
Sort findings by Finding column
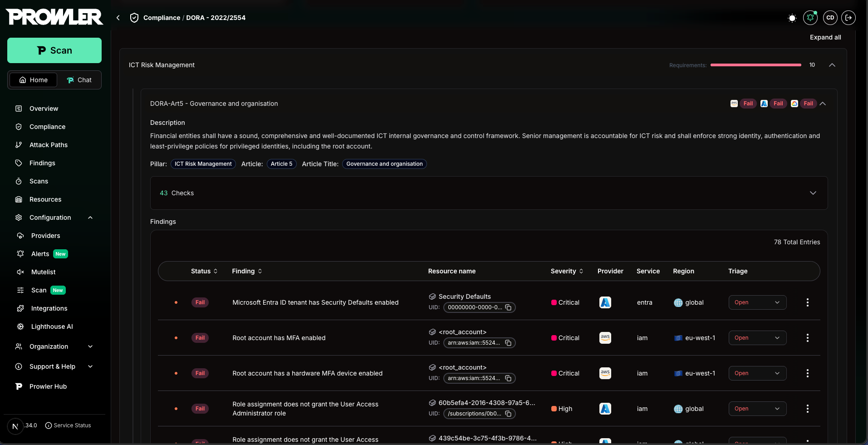coord(247,271)
